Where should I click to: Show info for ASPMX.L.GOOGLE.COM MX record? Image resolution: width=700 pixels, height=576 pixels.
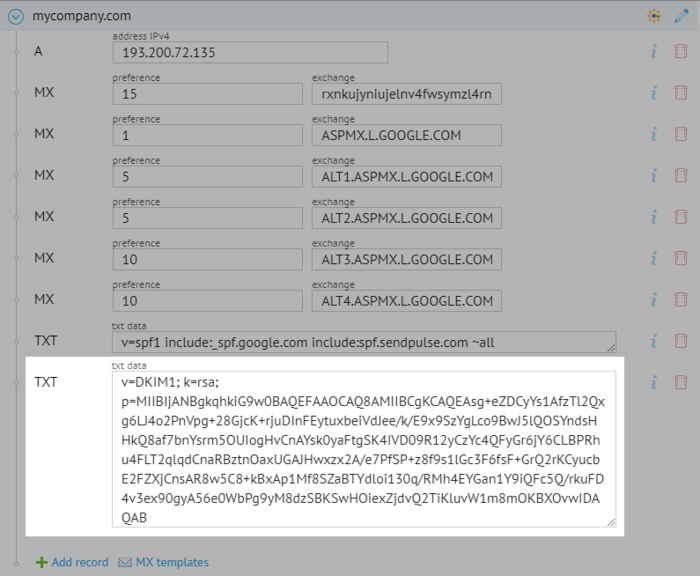point(654,134)
